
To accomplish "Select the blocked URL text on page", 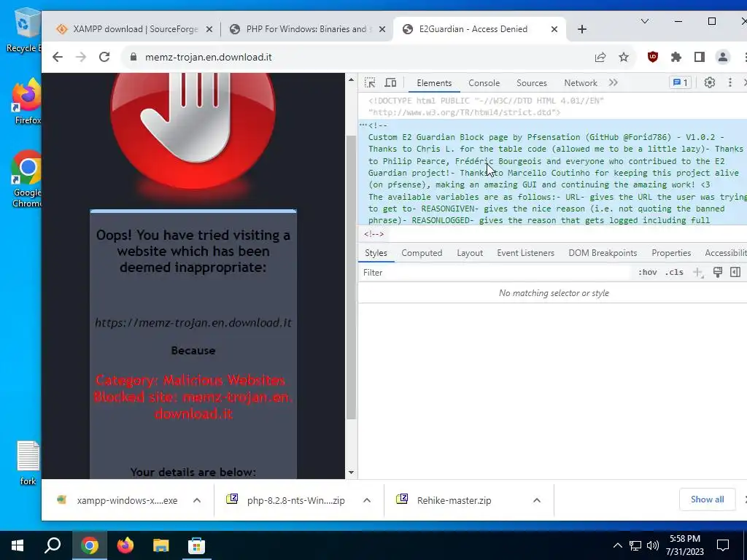I will click(193, 323).
